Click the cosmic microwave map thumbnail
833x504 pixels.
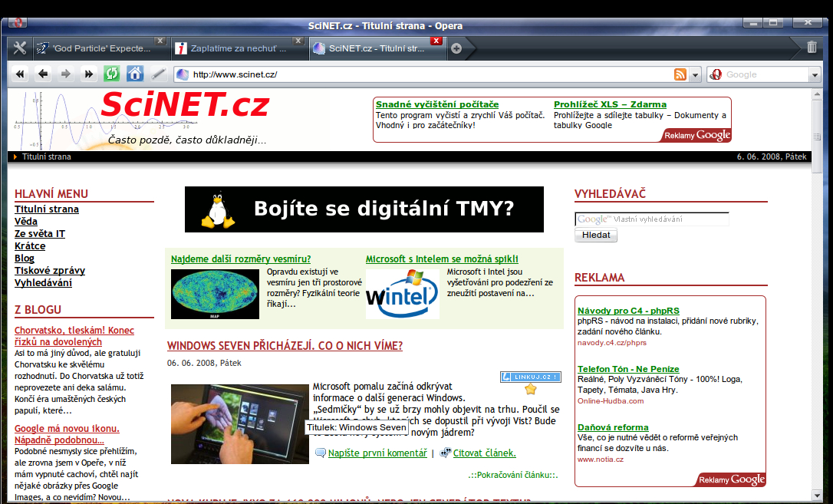pos(216,294)
